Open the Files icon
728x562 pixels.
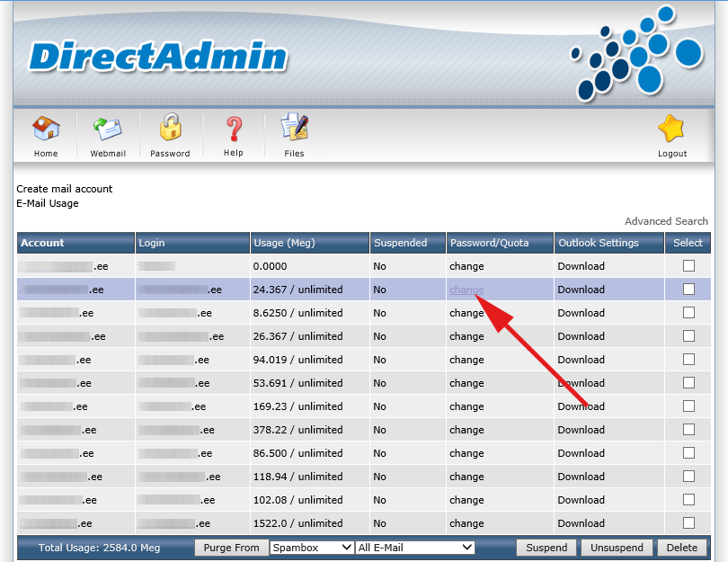[295, 127]
